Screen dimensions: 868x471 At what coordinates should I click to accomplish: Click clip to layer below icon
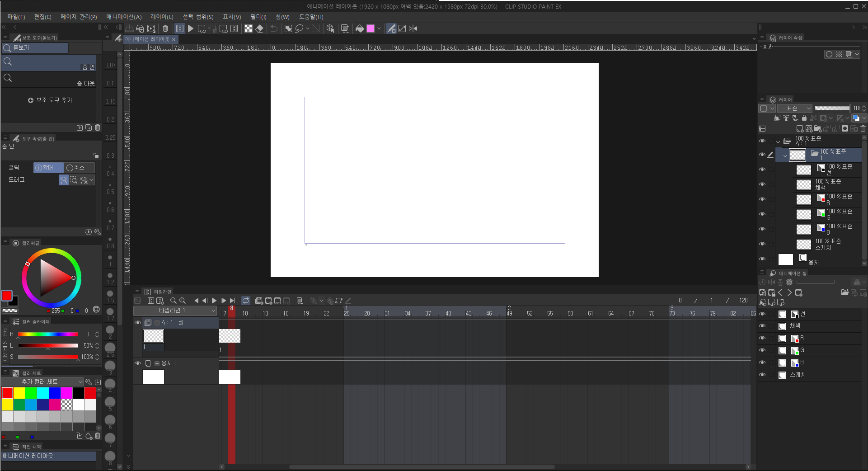point(777,118)
